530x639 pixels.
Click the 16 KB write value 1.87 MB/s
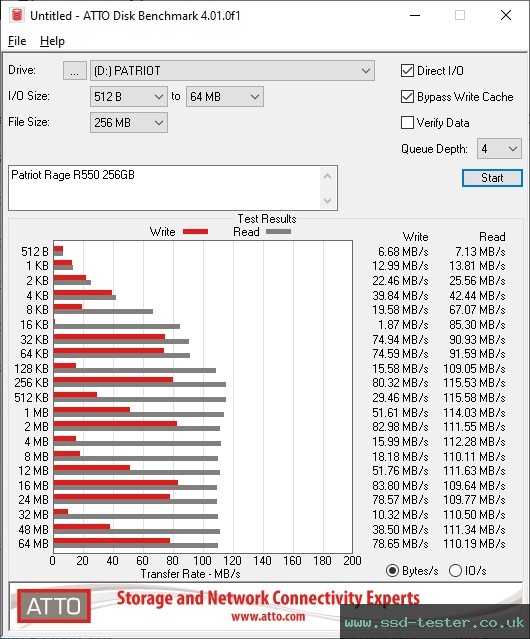(x=403, y=325)
